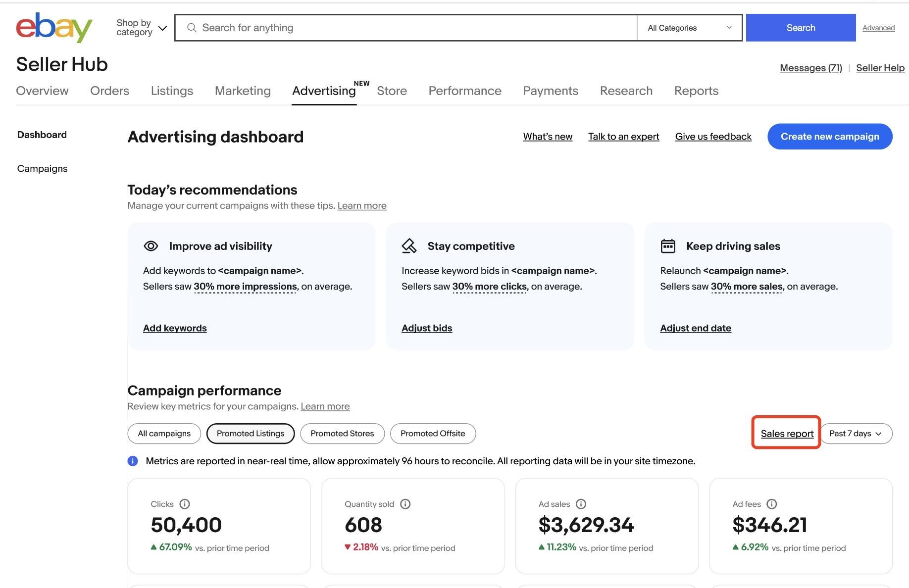Open the Ad fees info icon
Viewport: 909px width, 588px height.
pos(772,504)
